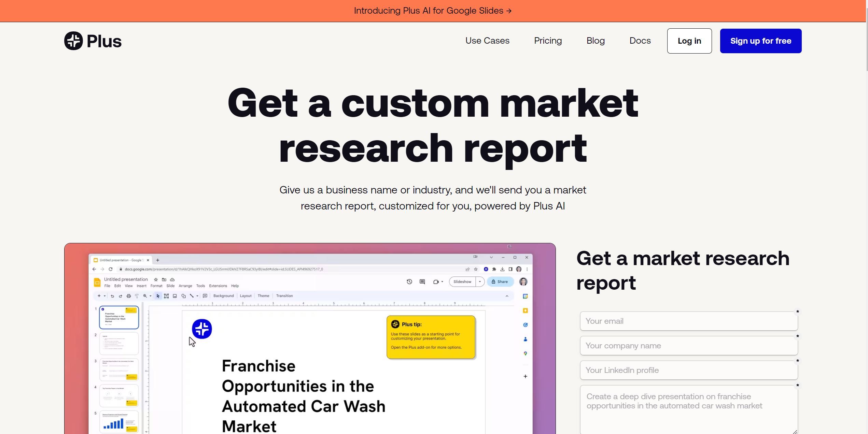Open line tool dropdown arrow in demo

(x=197, y=296)
